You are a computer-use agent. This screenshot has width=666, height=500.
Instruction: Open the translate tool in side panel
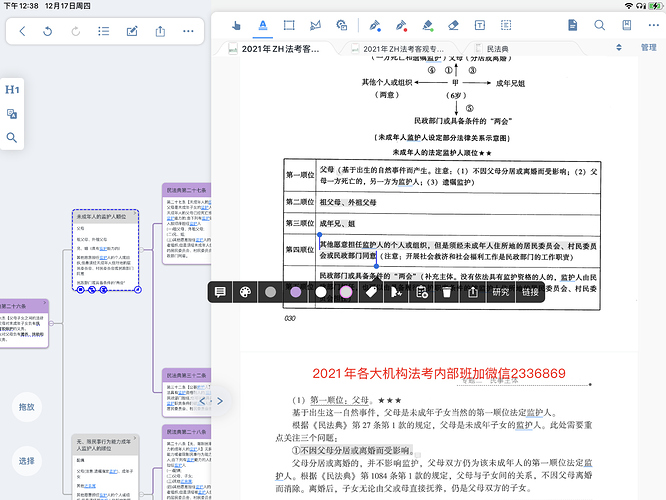pyautogui.click(x=12, y=114)
